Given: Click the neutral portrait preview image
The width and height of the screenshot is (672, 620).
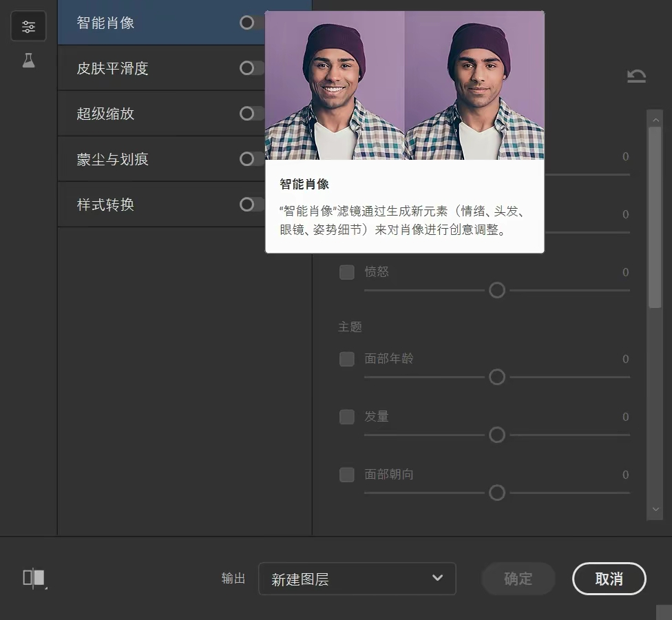Looking at the screenshot, I should click(474, 85).
